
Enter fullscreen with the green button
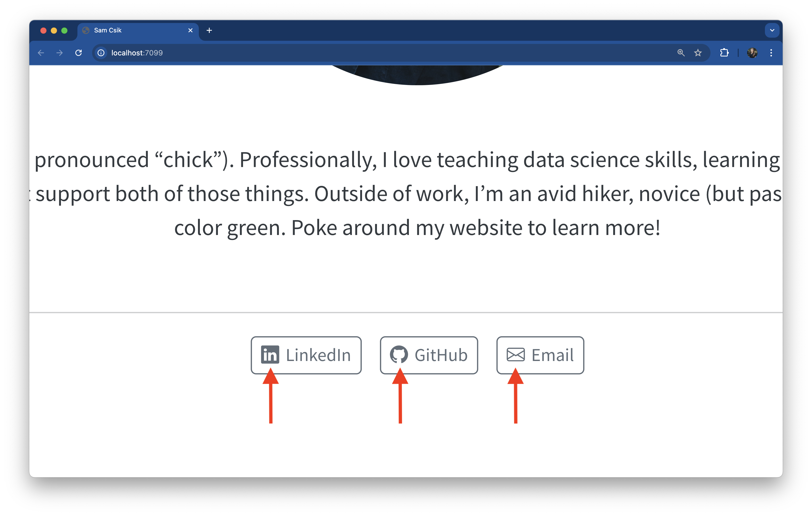click(64, 31)
